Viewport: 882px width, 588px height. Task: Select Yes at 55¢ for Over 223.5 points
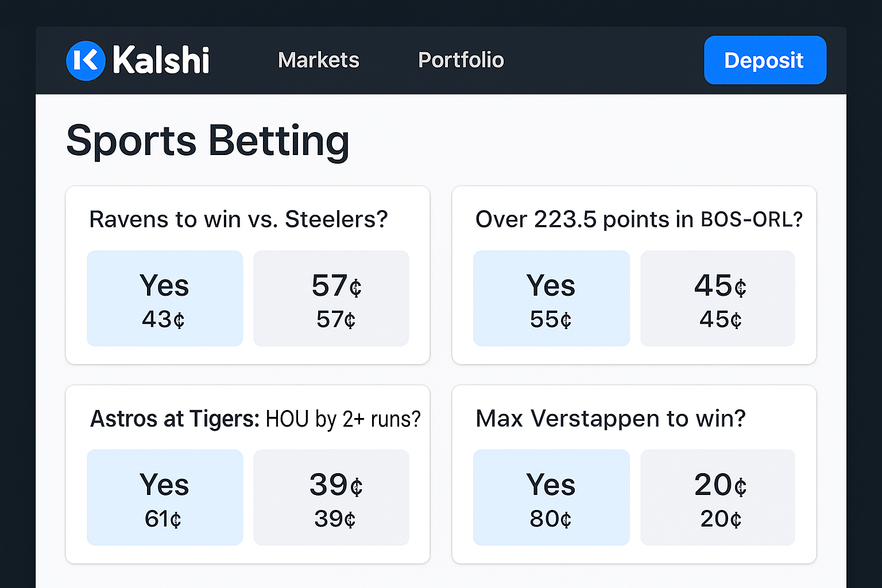click(x=551, y=298)
